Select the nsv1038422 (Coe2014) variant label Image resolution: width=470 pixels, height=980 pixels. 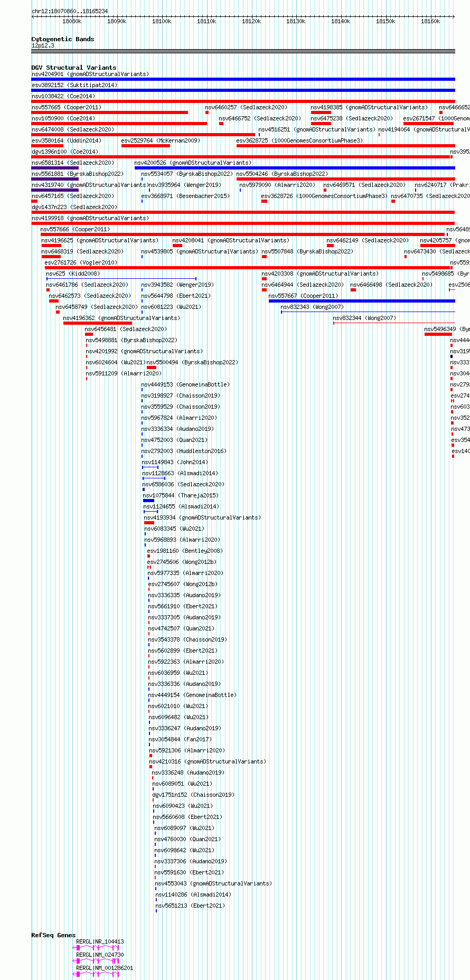(63, 96)
